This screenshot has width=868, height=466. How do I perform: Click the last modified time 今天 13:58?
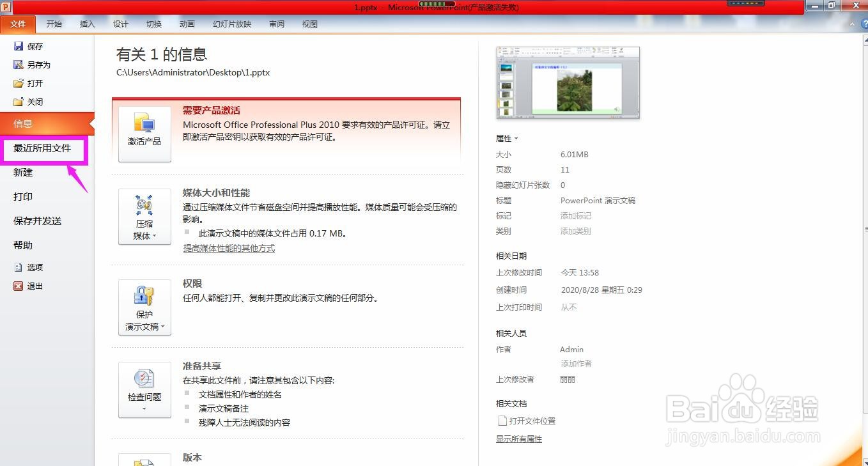pyautogui.click(x=580, y=273)
